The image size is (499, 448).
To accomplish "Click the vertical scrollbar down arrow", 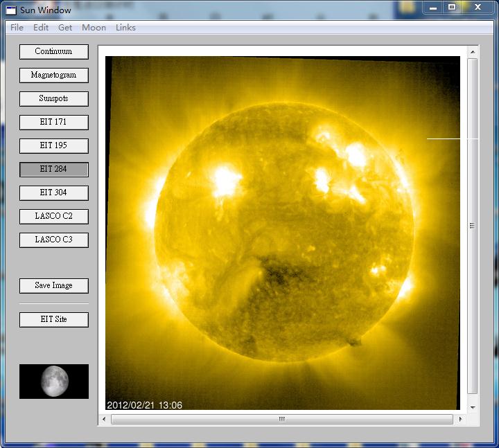I will coord(473,407).
